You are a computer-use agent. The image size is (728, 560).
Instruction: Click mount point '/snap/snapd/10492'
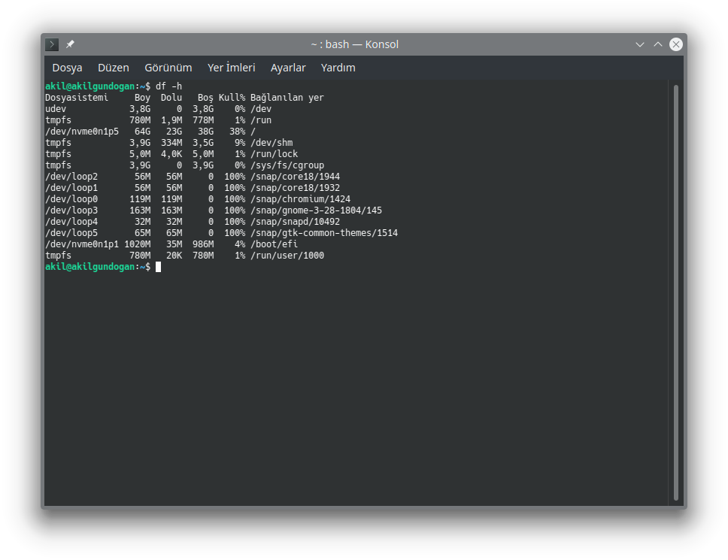click(x=295, y=222)
